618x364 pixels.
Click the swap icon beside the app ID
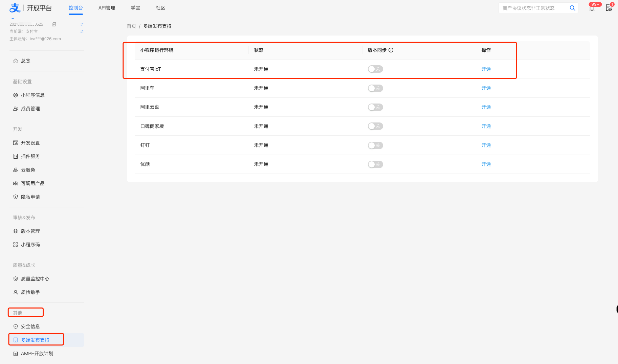82,24
